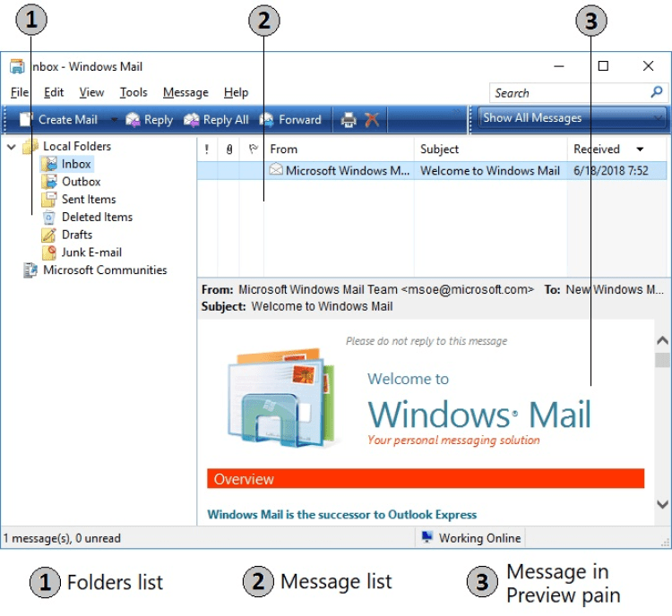Click the Reply toolbar button
The width and height of the screenshot is (672, 616).
tap(149, 119)
